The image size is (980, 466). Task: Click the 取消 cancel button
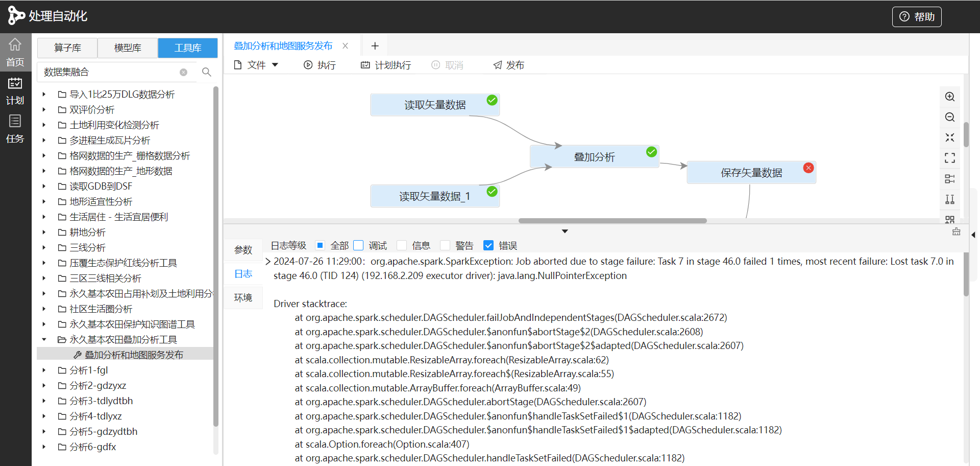point(448,65)
